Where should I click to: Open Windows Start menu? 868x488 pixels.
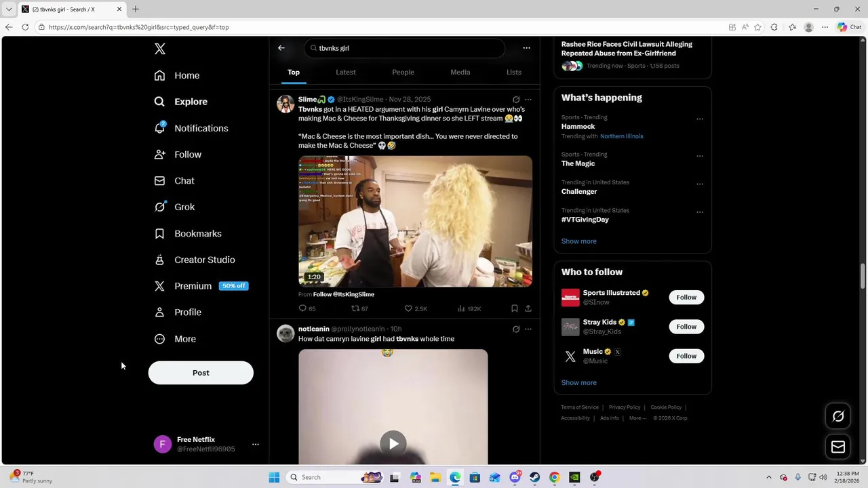pyautogui.click(x=274, y=477)
